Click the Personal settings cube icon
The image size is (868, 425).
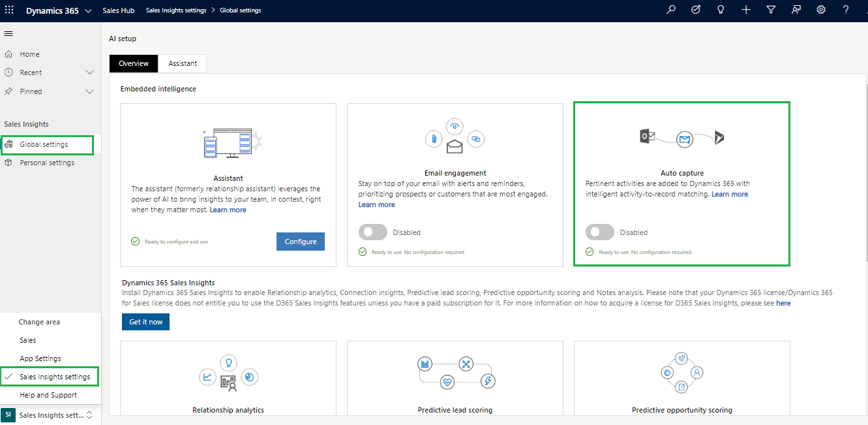click(8, 163)
